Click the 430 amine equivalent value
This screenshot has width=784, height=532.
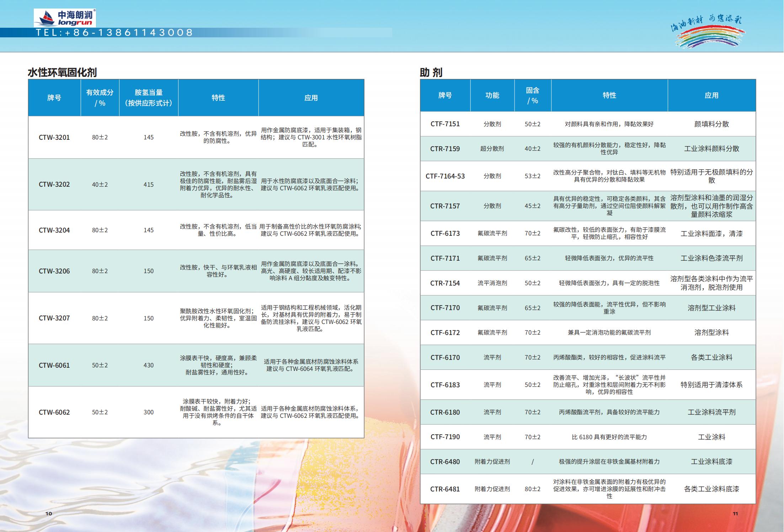coord(149,365)
